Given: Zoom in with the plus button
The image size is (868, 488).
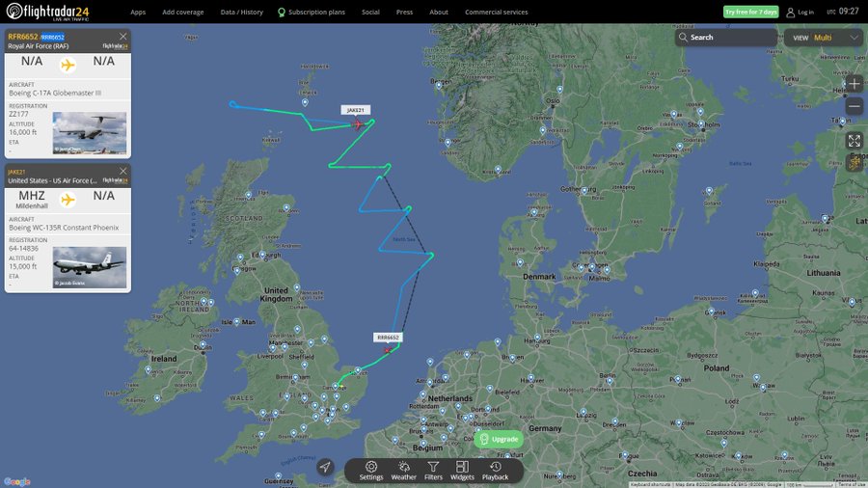Looking at the screenshot, I should (x=854, y=84).
